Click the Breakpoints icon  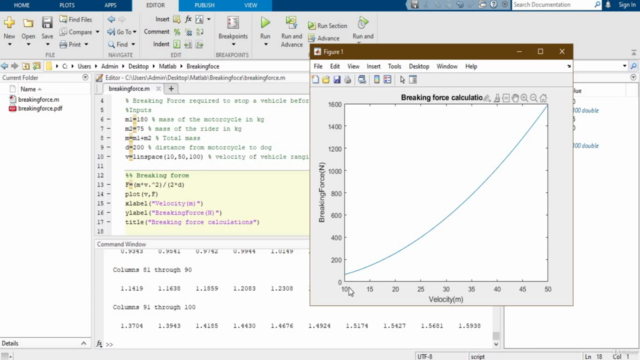(x=233, y=23)
